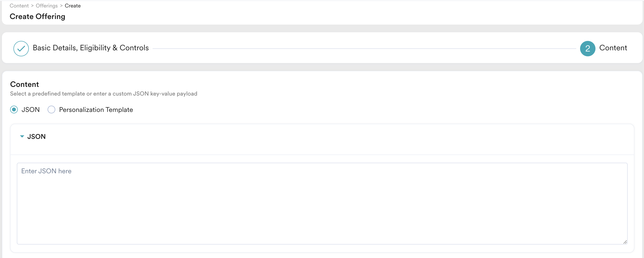
Task: Click the breadcrumb arrow before Create
Action: [61, 6]
